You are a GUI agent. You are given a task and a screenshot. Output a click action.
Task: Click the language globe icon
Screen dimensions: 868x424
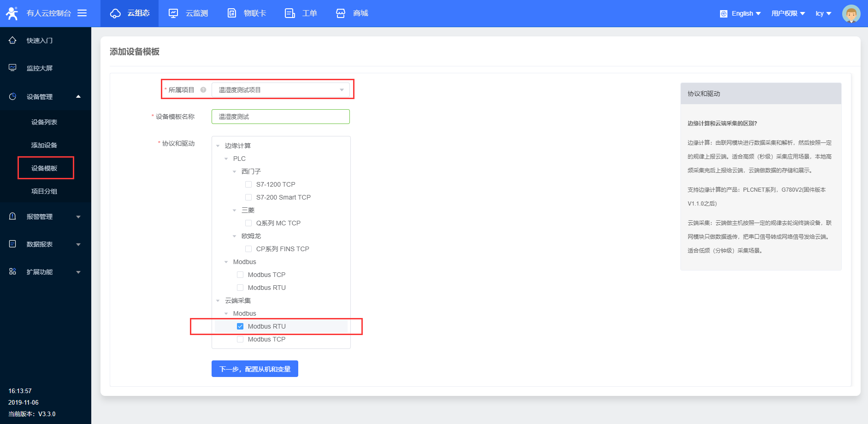coord(724,14)
